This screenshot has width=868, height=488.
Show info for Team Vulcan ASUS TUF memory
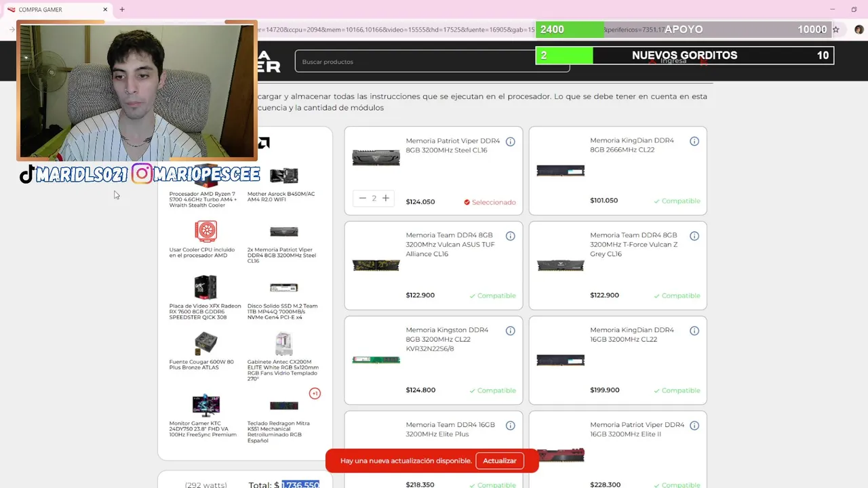point(511,236)
